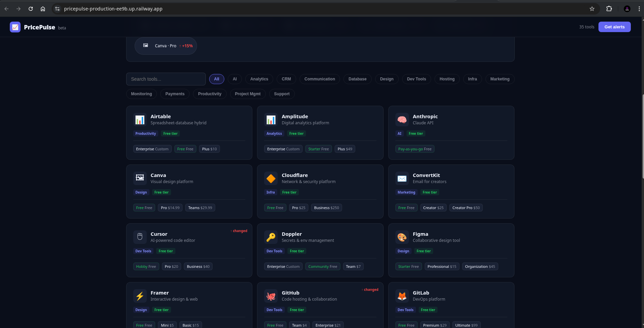Click Figma Organization $45 price tag
The image size is (644, 328).
click(x=480, y=267)
